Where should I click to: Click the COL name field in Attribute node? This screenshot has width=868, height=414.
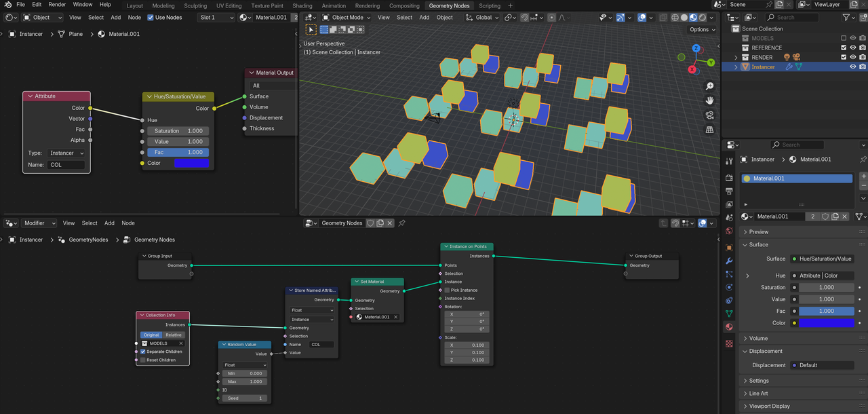[66, 165]
